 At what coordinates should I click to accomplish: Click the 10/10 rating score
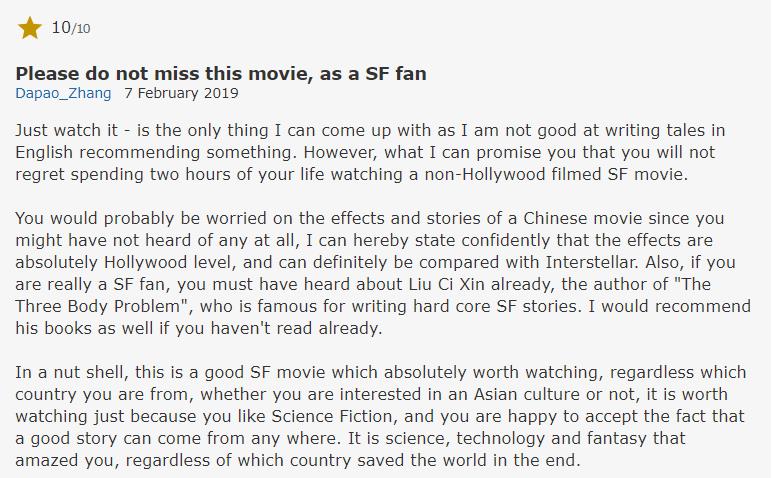(x=70, y=28)
